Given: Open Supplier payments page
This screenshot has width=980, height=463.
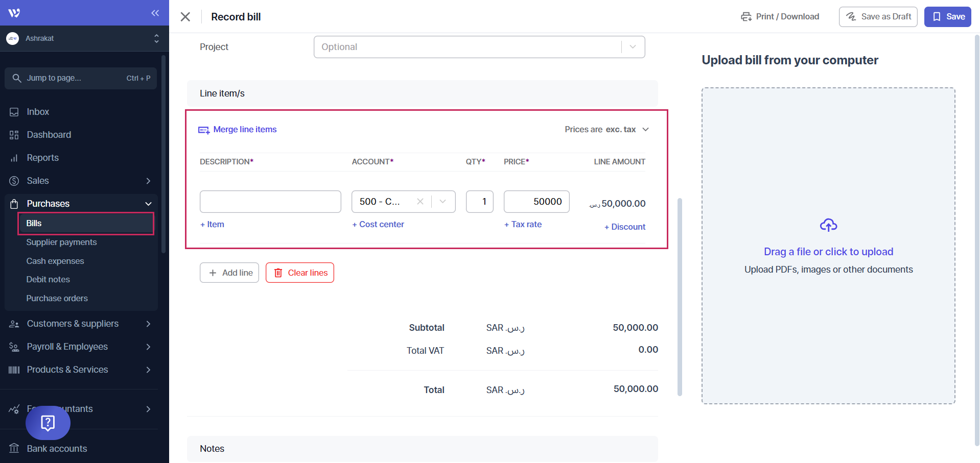Looking at the screenshot, I should click(61, 242).
